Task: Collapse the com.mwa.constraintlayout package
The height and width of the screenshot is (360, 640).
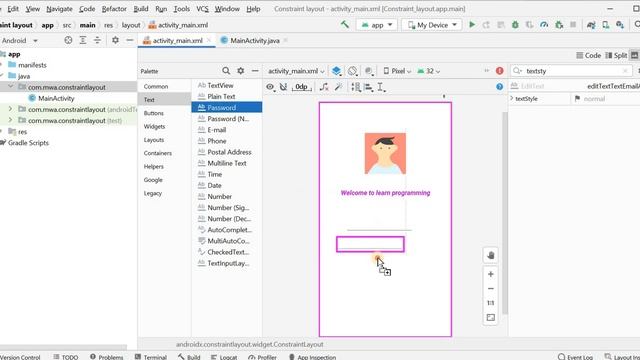Action: click(x=11, y=87)
